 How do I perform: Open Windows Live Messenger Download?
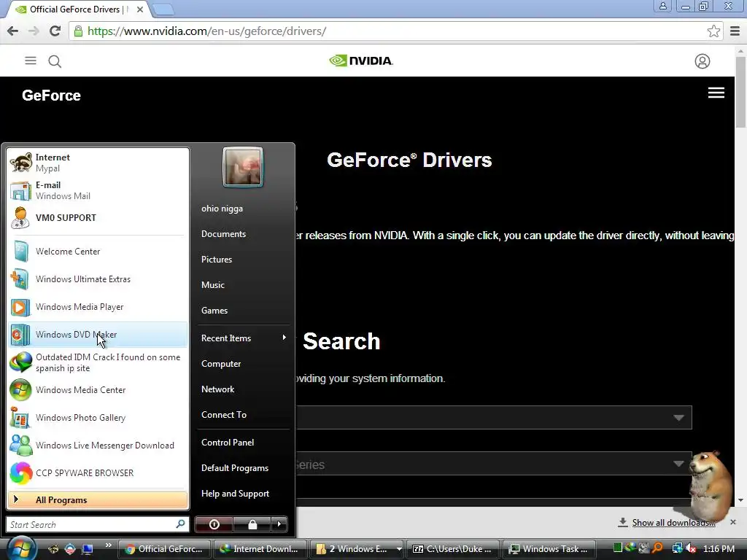pyautogui.click(x=98, y=446)
